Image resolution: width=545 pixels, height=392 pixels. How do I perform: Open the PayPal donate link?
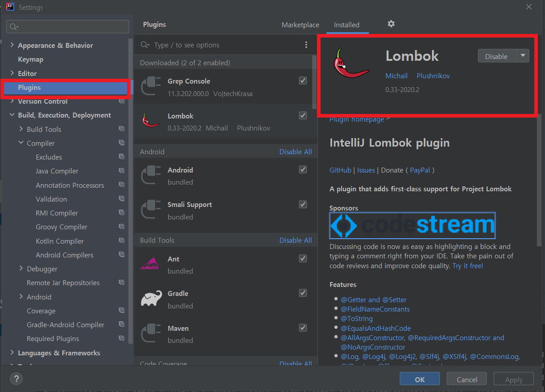tap(420, 170)
